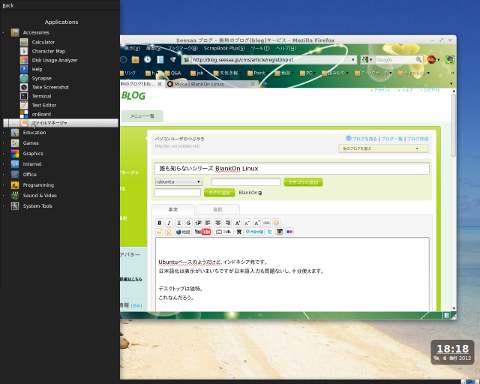Open Q&A bookmark folder

tap(173, 73)
